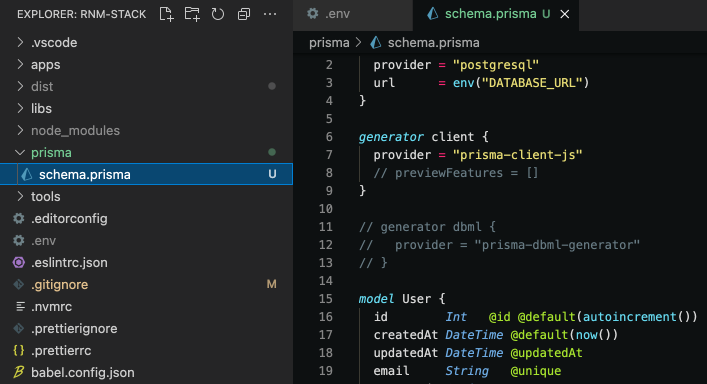Click line number 15 in gutter
707x384 pixels.
(326, 299)
